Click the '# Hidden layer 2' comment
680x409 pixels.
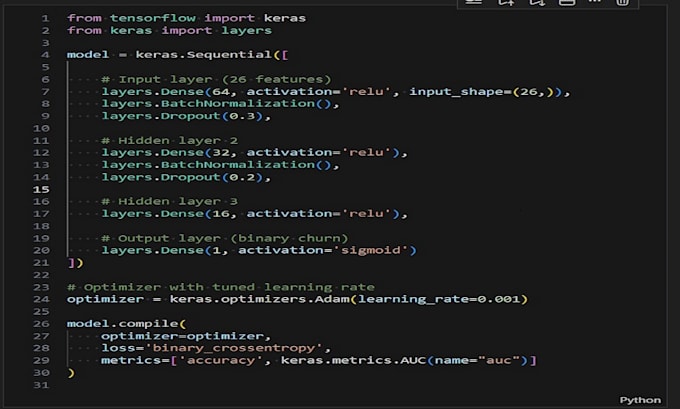pos(169,141)
